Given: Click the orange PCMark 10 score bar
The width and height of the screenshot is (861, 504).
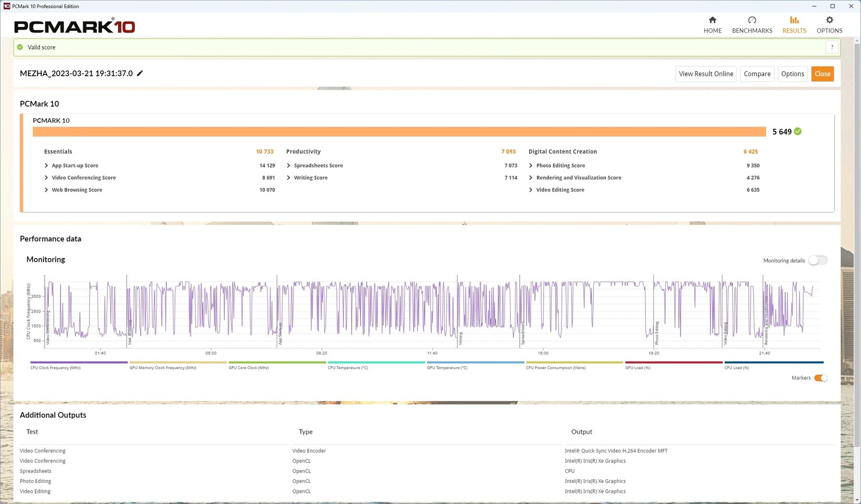Looking at the screenshot, I should 399,131.
